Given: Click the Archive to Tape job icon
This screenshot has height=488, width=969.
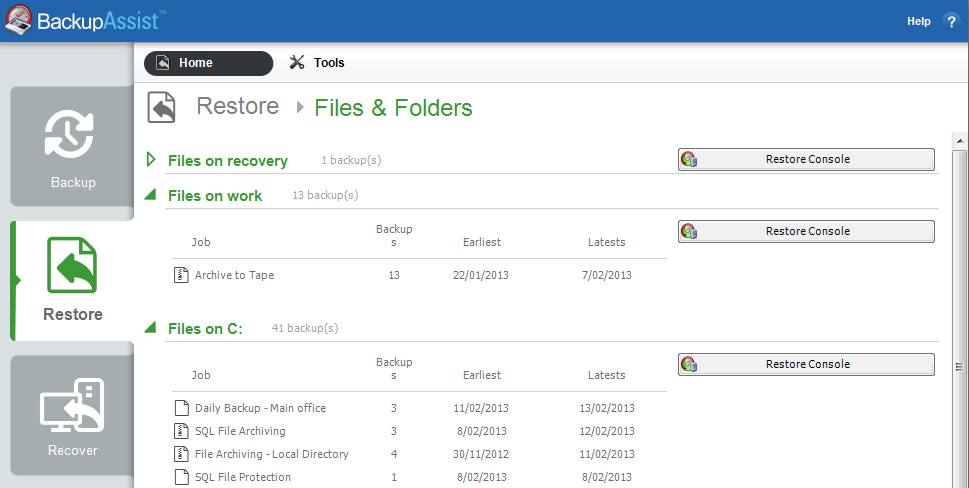Looking at the screenshot, I should [x=181, y=275].
